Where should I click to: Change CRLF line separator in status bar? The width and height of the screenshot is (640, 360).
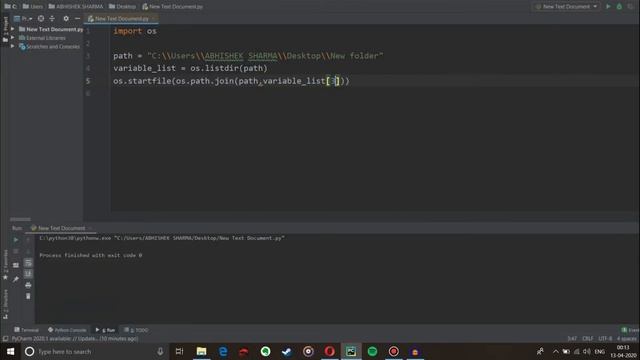[x=588, y=339]
